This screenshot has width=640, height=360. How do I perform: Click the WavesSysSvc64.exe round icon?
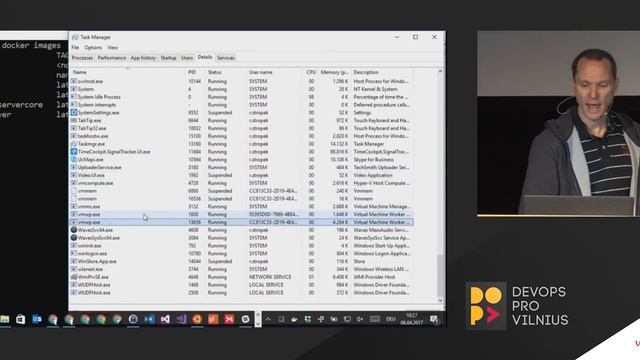74,238
